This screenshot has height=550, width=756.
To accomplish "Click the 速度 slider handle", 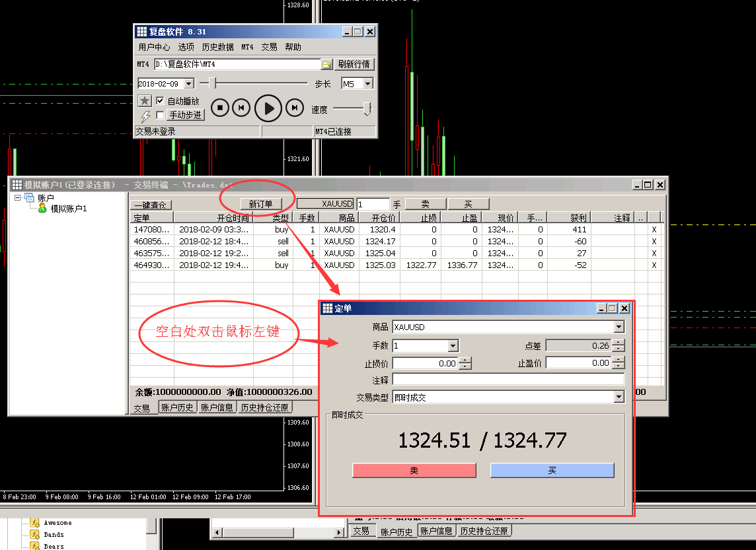I will (x=367, y=109).
